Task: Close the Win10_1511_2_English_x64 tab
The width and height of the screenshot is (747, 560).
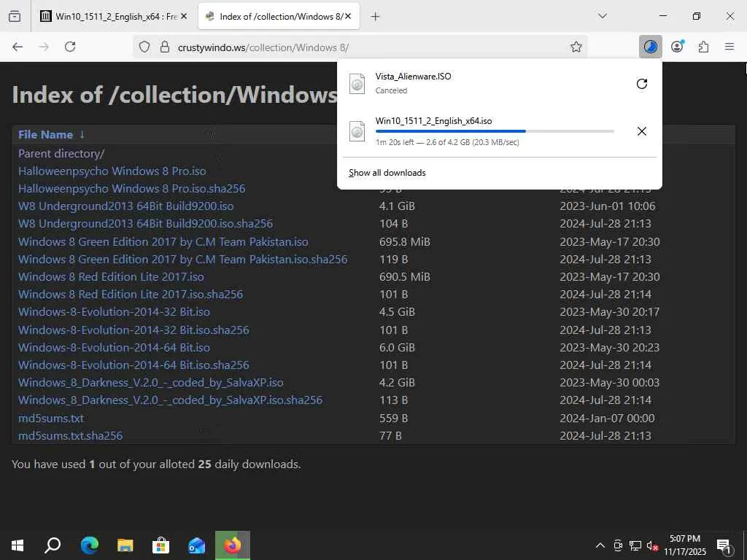Action: pyautogui.click(x=184, y=17)
